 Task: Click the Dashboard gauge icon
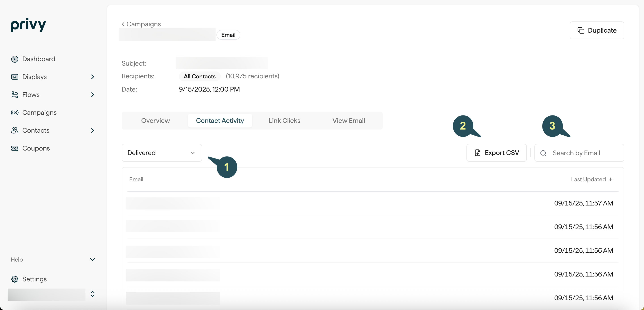click(x=15, y=59)
